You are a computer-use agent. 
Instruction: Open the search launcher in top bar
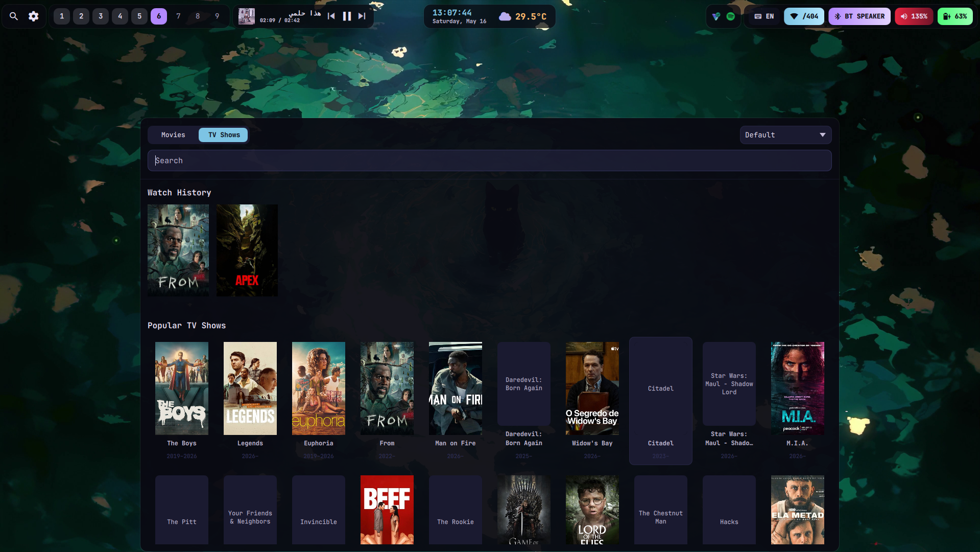[x=14, y=16]
